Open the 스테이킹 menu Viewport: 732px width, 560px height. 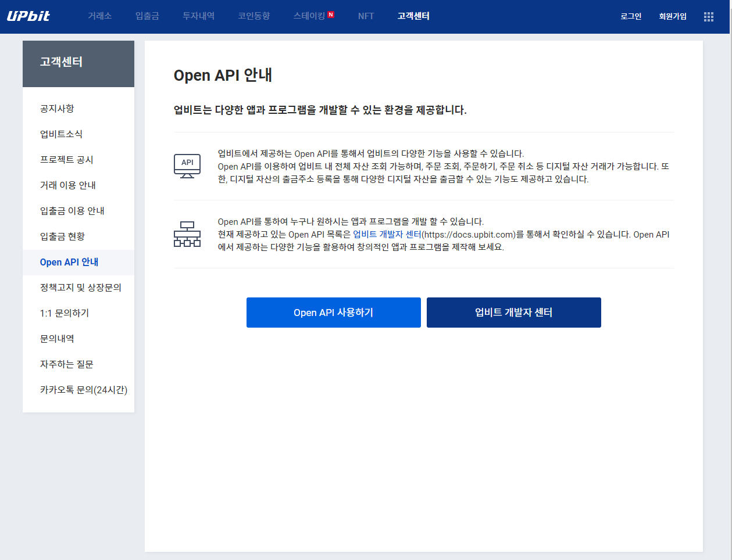coord(309,16)
